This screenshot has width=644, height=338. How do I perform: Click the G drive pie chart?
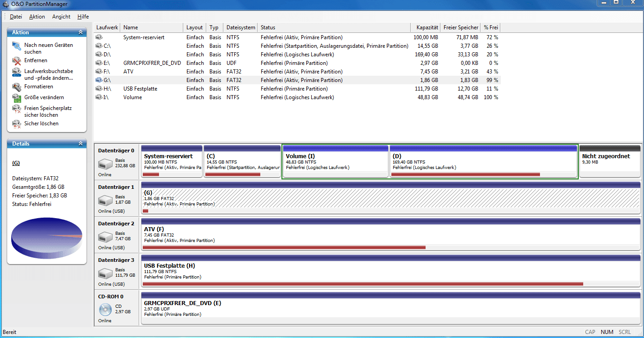point(46,238)
